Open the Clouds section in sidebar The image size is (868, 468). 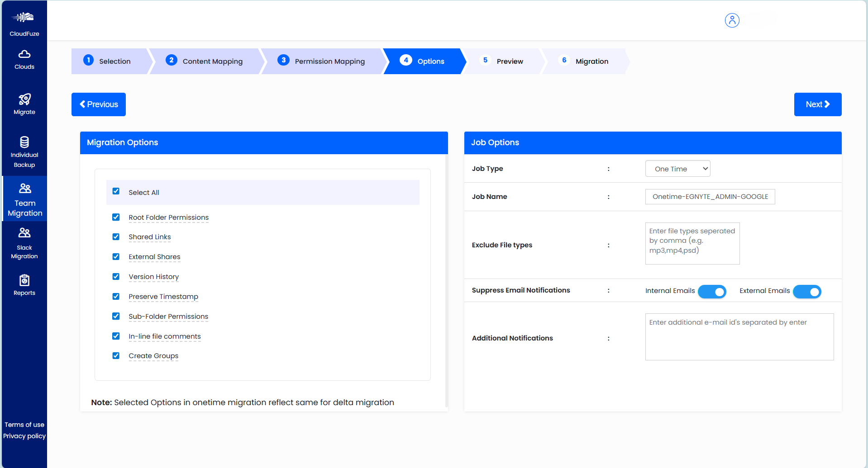[24, 59]
